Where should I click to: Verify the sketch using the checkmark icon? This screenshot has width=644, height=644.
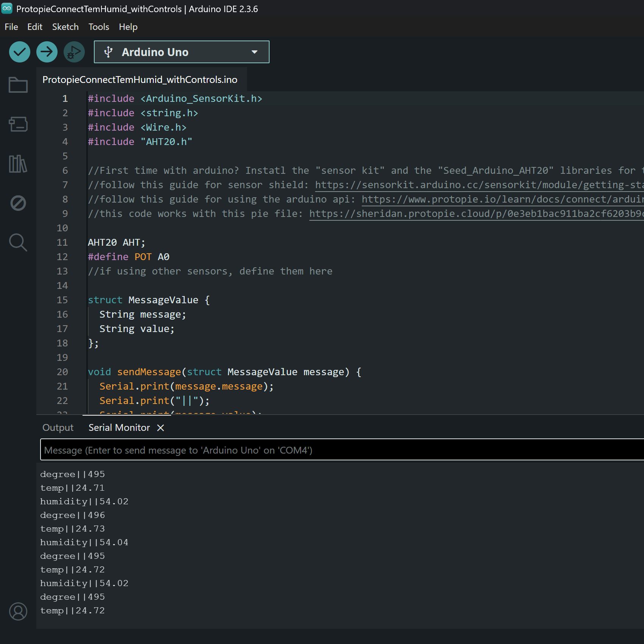[19, 52]
